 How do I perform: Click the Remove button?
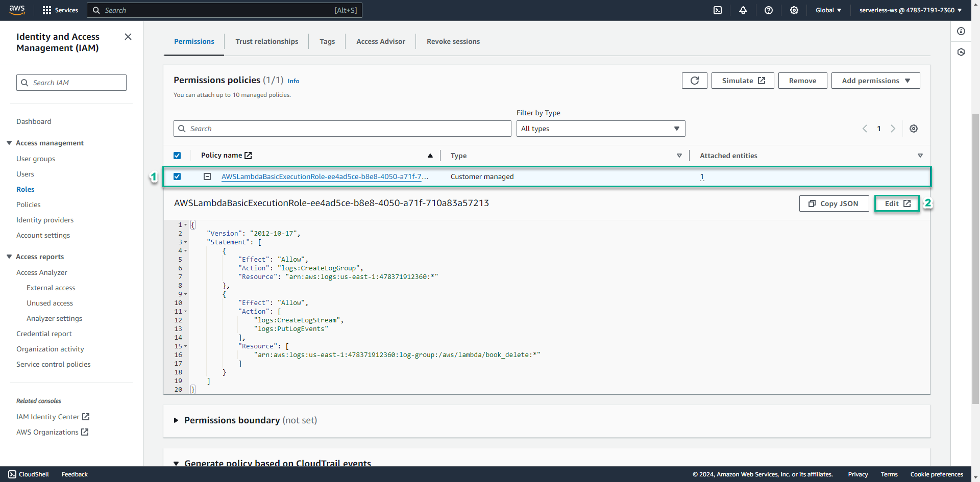pyautogui.click(x=803, y=81)
